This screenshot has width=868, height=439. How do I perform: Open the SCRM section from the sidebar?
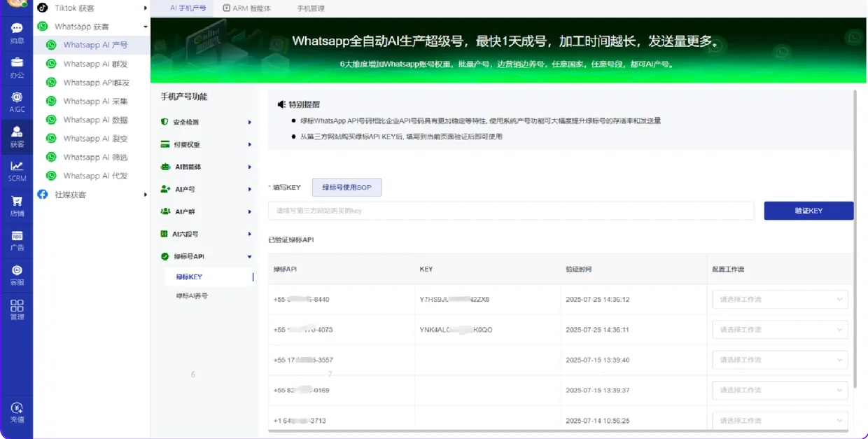point(16,170)
